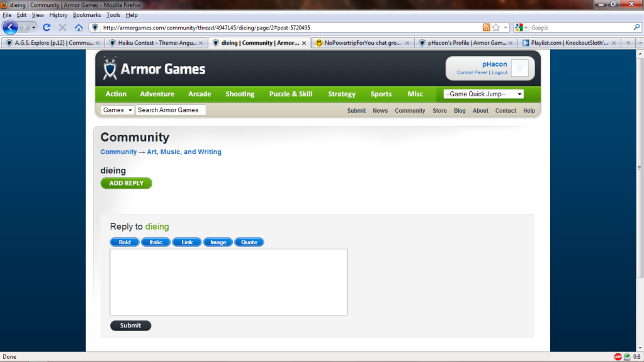The image size is (644, 362).
Task: Insert an Image with the Image button
Action: point(218,242)
